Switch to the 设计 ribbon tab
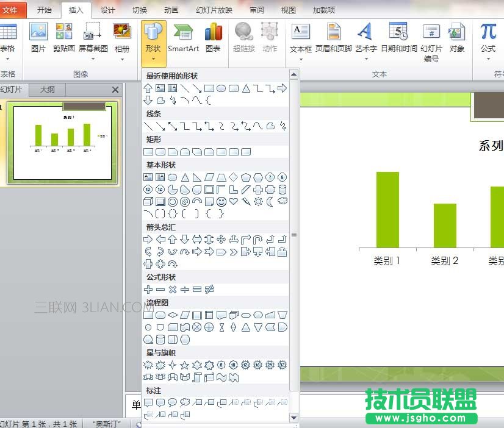 [109, 10]
